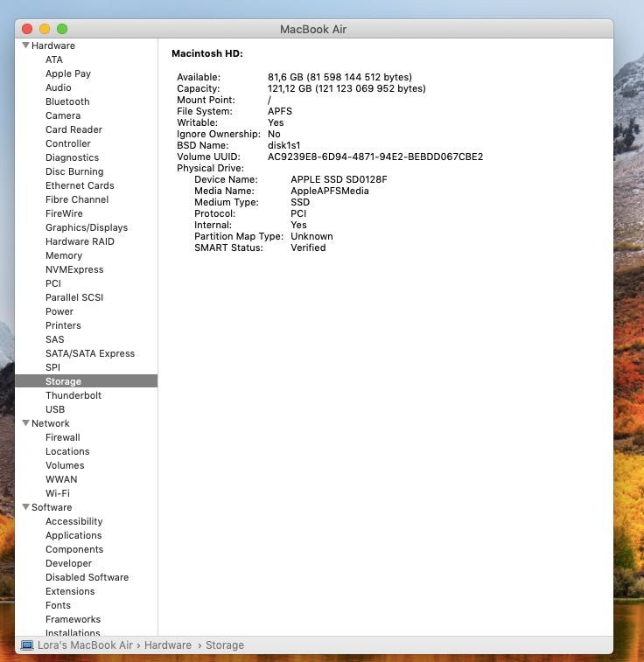The image size is (644, 662).
Task: Select Bluetooth in the Hardware list
Action: [x=67, y=101]
